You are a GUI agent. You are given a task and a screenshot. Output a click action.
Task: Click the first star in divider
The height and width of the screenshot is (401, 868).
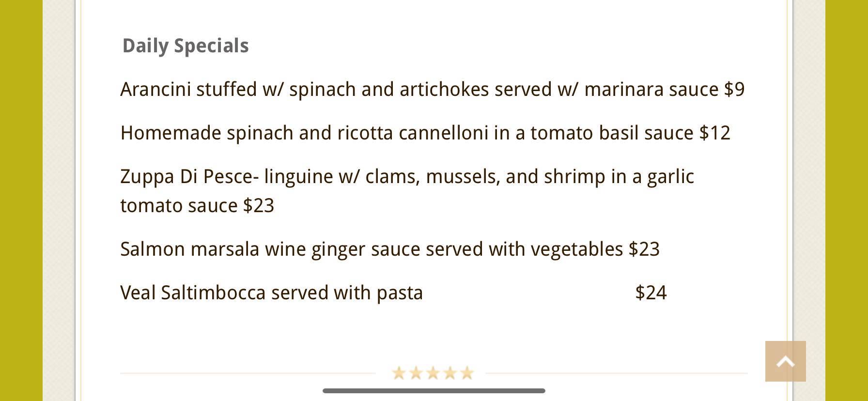coord(399,373)
